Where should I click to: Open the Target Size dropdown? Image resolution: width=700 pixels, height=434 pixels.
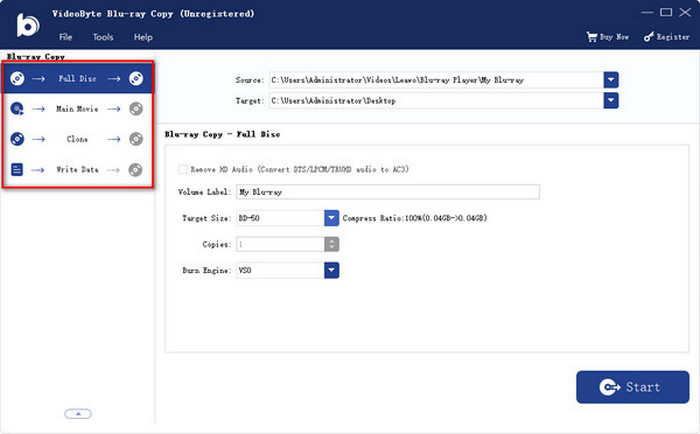tap(332, 218)
